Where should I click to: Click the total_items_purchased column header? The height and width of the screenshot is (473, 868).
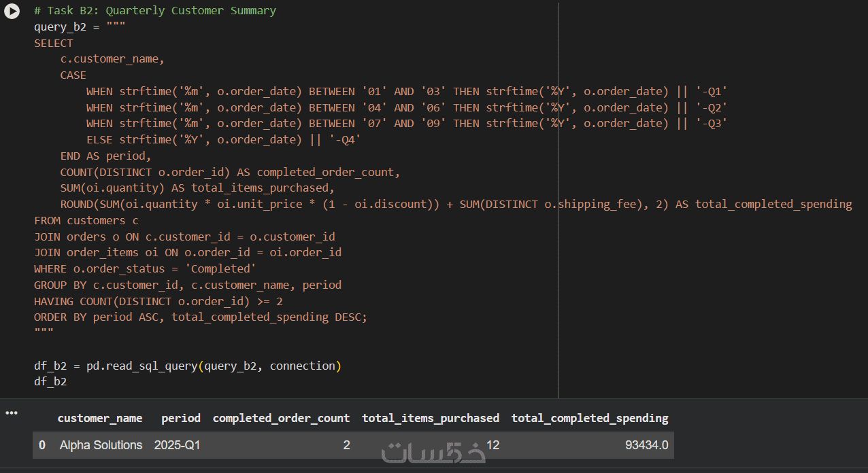tap(431, 418)
